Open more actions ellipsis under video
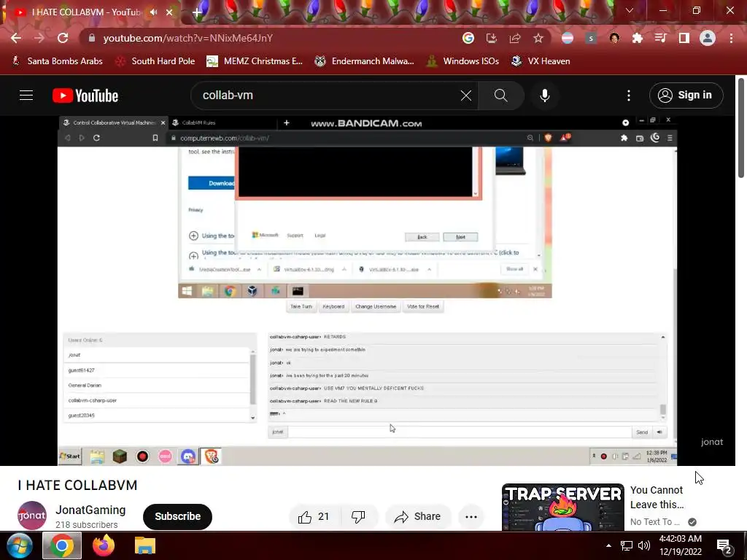The width and height of the screenshot is (747, 560). point(471,517)
